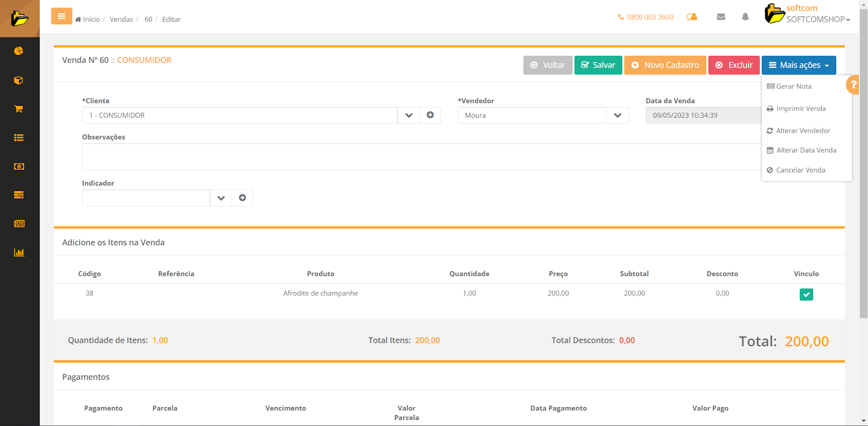The width and height of the screenshot is (868, 426).
Task: Open the box products sidebar icon
Action: pos(18,80)
